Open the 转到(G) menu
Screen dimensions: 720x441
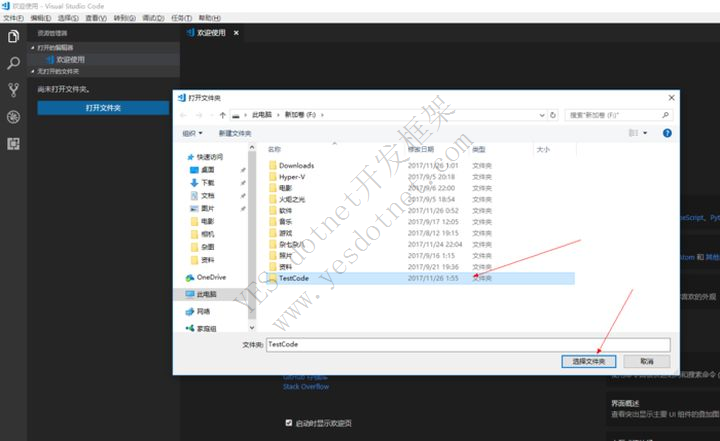coord(124,18)
